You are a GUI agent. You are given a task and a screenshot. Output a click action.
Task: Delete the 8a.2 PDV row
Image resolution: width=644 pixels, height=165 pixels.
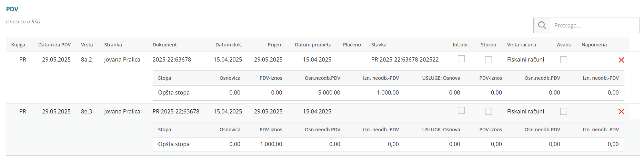[x=621, y=60]
